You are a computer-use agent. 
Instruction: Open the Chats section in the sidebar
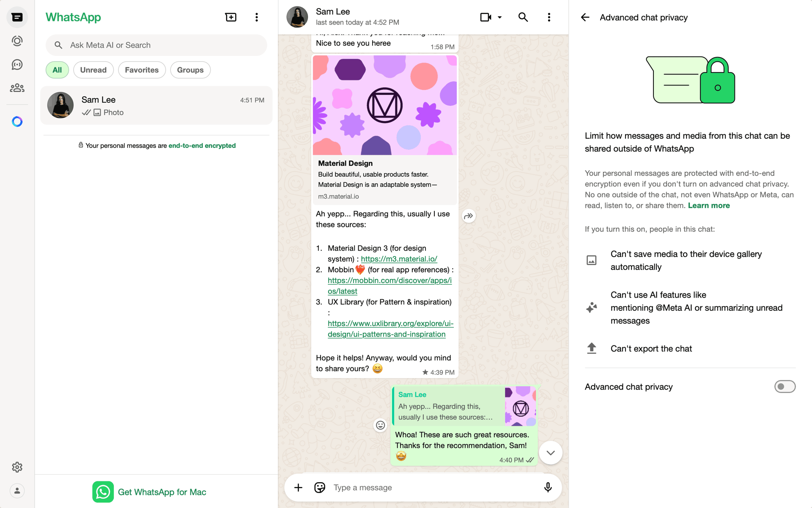pos(17,17)
